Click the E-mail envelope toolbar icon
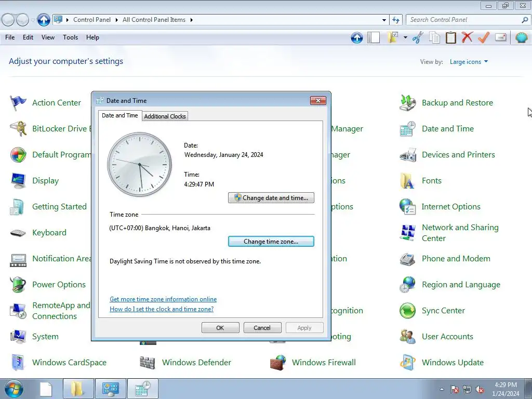532x399 pixels. (500, 37)
